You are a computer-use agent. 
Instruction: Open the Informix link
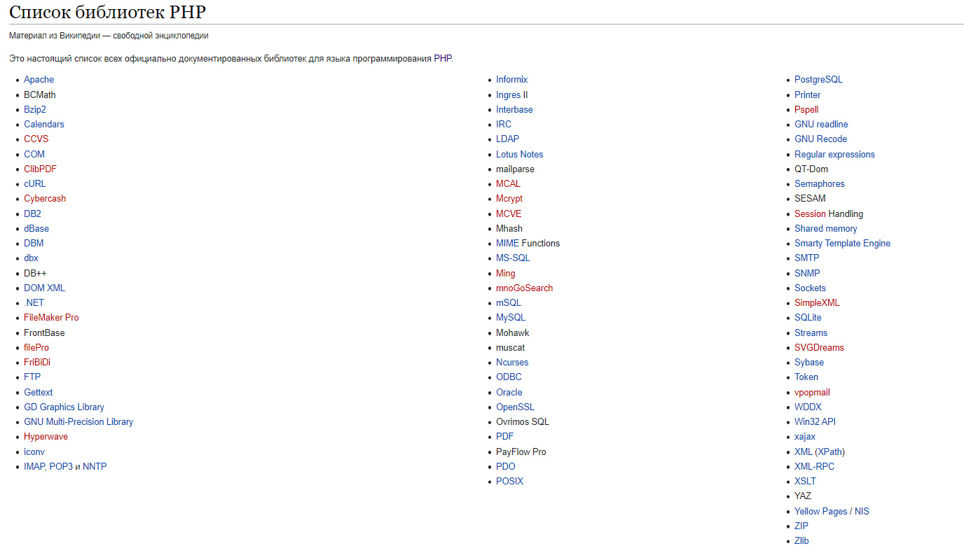(x=511, y=80)
